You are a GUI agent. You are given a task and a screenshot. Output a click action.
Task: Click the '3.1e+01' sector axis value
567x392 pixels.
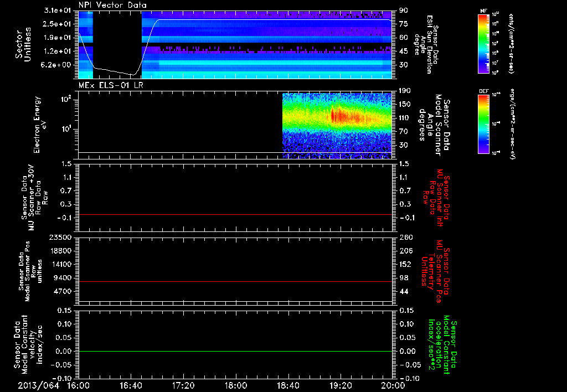point(59,11)
